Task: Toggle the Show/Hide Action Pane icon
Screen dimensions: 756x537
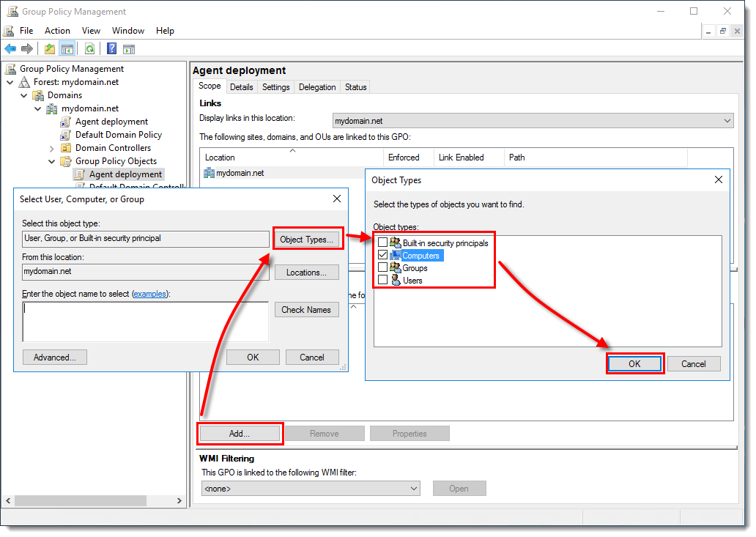Action: 129,49
